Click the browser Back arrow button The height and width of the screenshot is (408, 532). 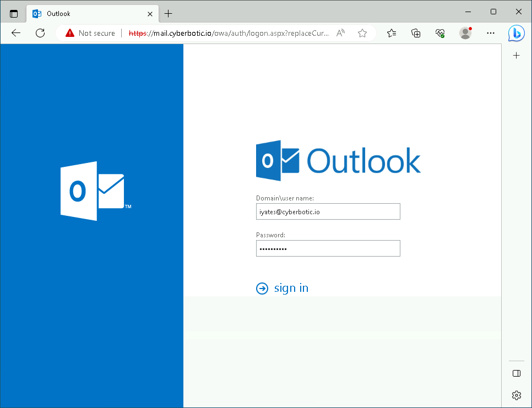point(16,33)
